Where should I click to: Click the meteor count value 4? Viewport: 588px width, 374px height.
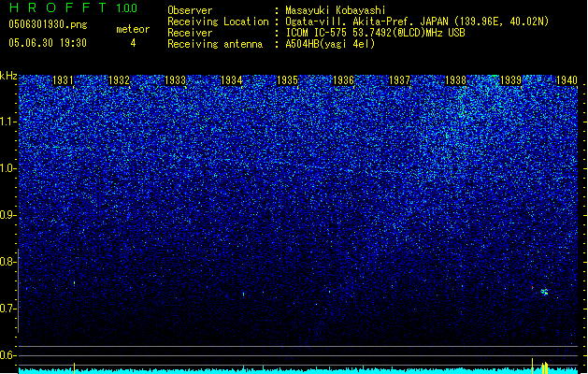tap(133, 43)
